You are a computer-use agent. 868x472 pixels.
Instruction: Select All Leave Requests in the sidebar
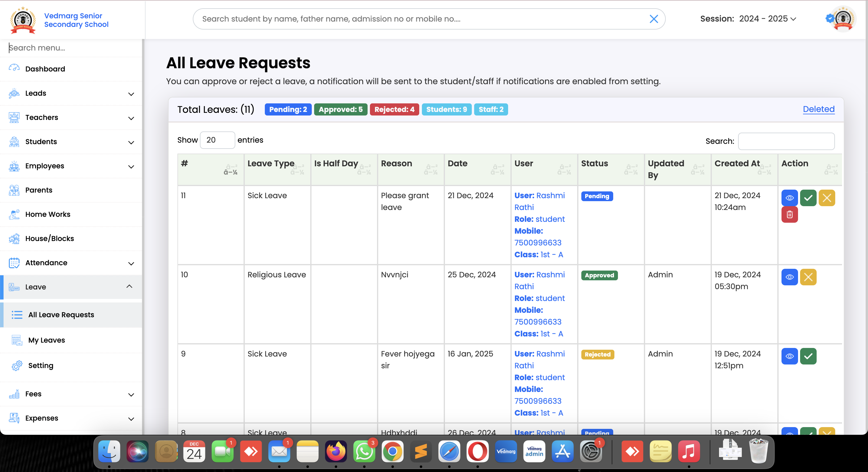coord(61,315)
